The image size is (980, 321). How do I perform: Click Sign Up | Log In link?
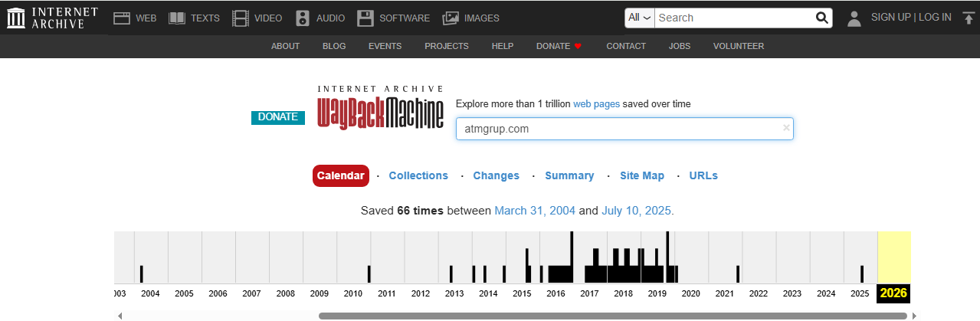[911, 18]
